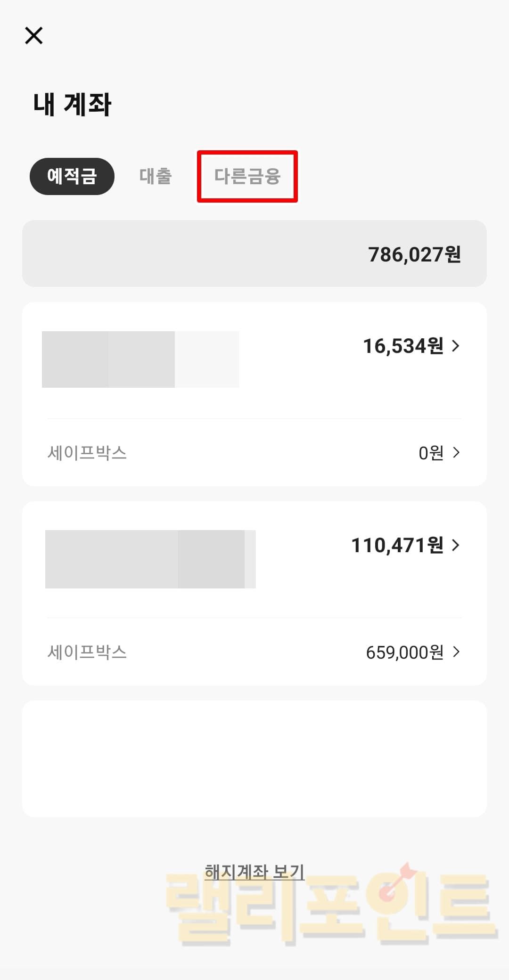Tap the 659,000원 세이프박스 amount

coord(404,653)
